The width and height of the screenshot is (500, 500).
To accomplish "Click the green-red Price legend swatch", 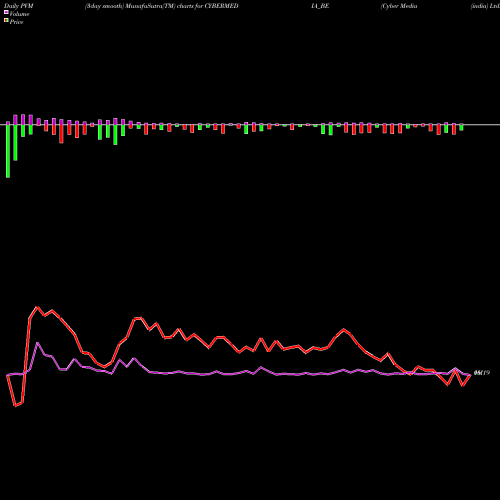I will [x=6, y=21].
